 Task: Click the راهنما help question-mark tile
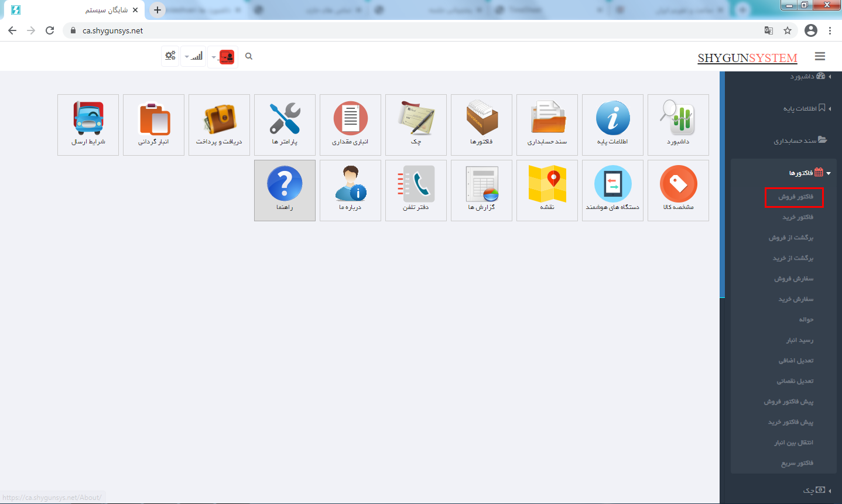pyautogui.click(x=285, y=184)
